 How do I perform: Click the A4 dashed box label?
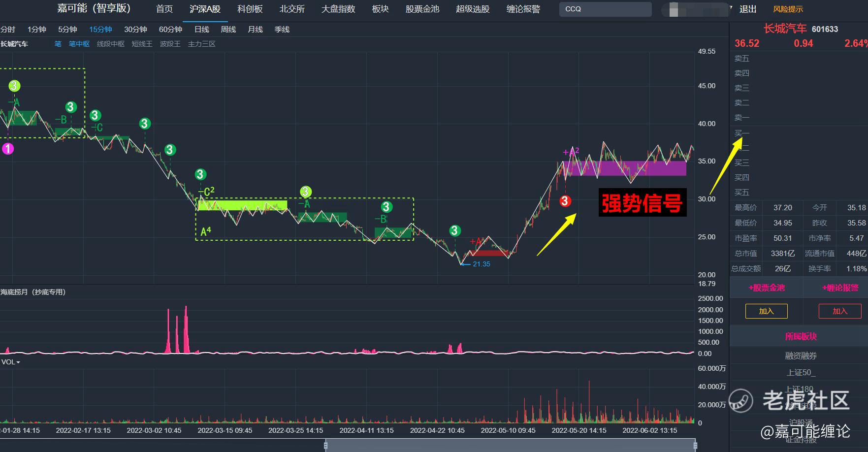(206, 231)
